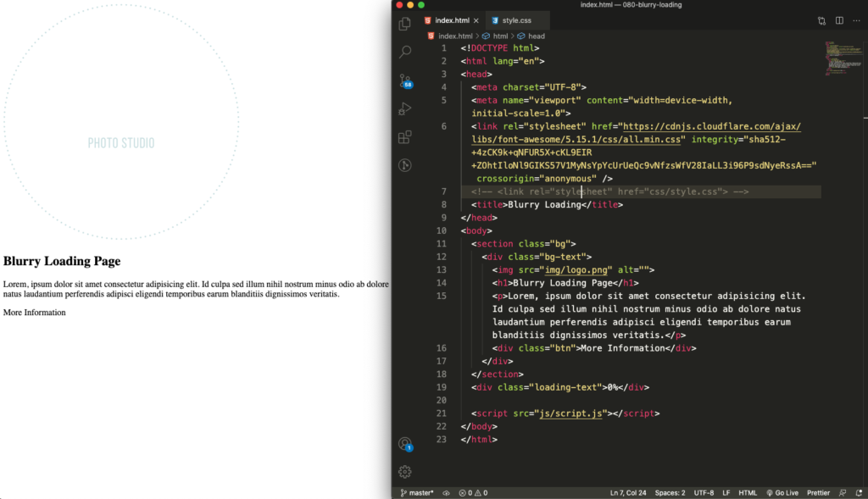Switch to the style.css tab
Viewport: 868px width, 499px height.
pyautogui.click(x=516, y=20)
